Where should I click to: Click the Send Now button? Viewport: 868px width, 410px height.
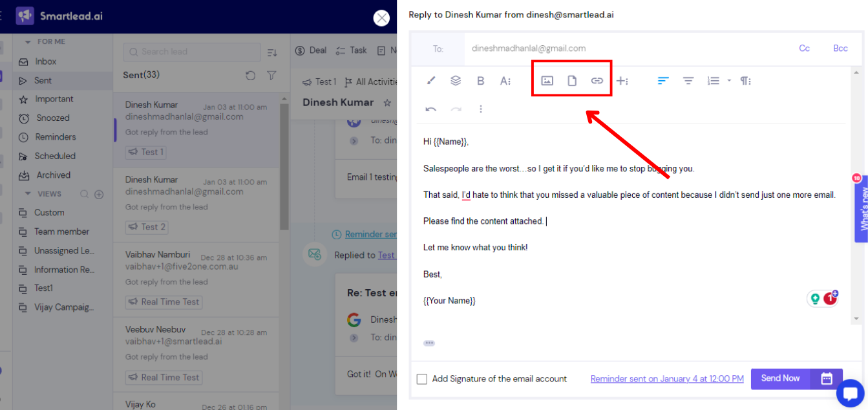point(780,378)
